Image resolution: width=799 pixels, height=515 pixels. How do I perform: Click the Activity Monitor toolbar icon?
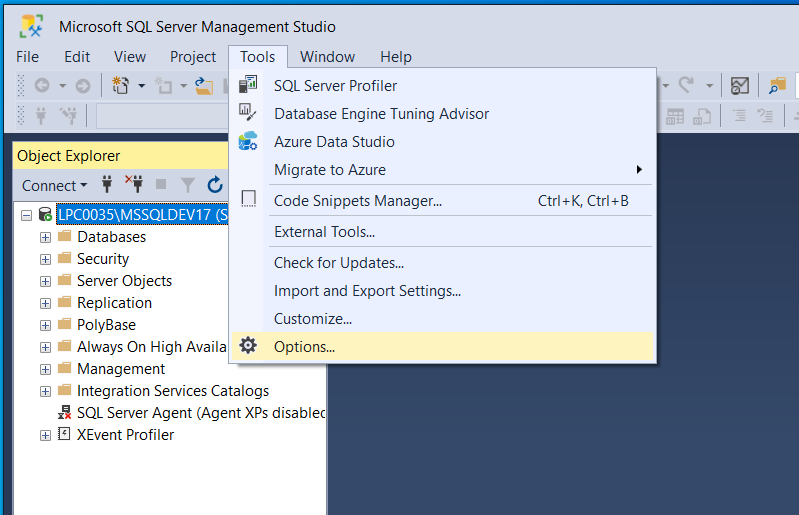739,86
